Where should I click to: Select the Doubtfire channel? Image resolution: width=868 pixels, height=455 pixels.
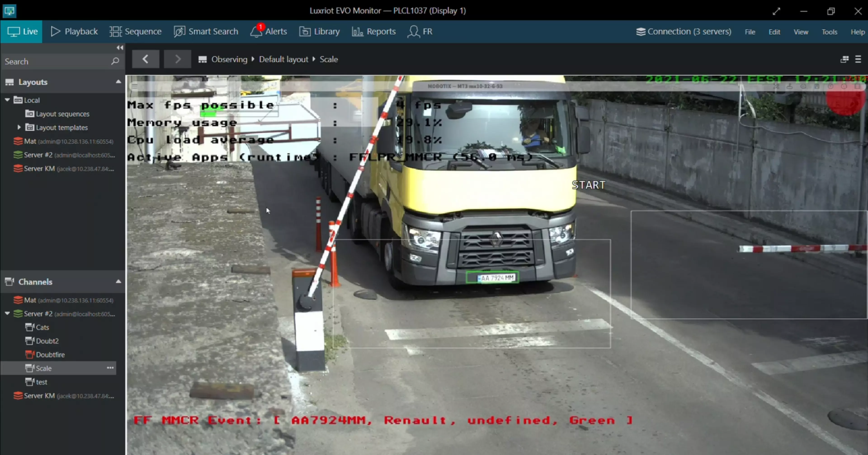click(x=50, y=354)
